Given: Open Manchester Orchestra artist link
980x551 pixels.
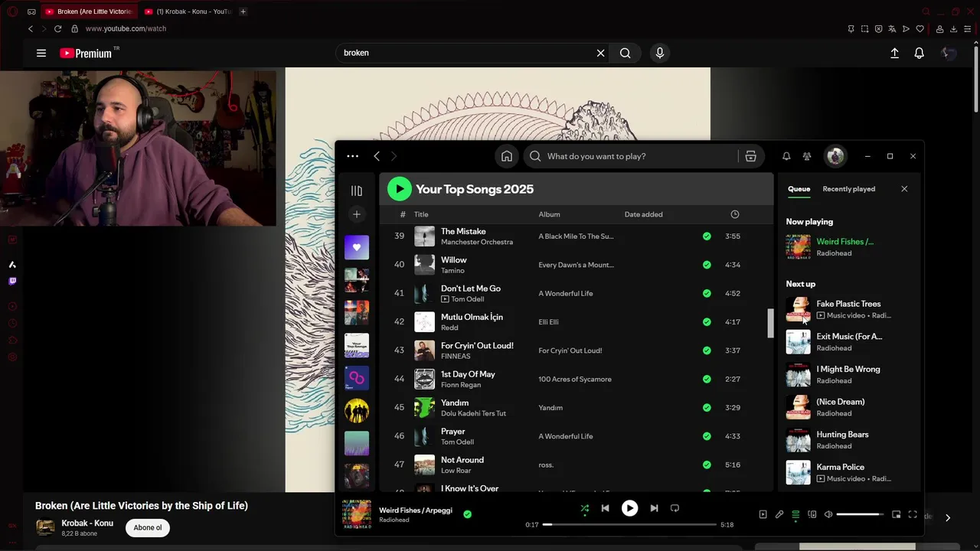Looking at the screenshot, I should click(477, 242).
